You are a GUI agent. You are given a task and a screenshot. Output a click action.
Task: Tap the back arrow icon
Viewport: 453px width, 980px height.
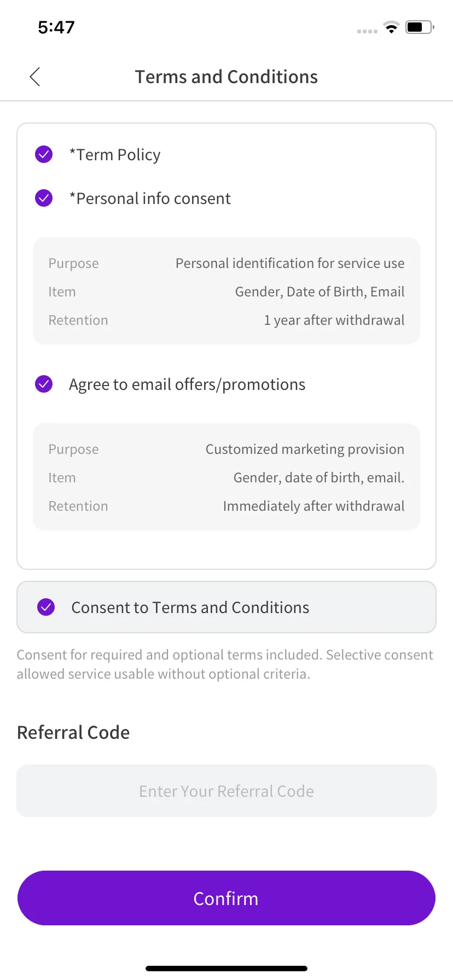tap(35, 77)
